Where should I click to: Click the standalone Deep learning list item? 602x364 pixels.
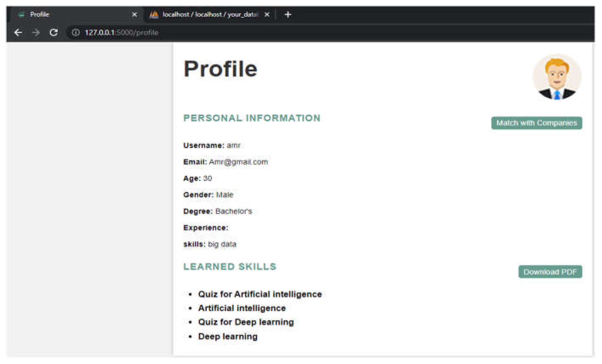pos(228,336)
